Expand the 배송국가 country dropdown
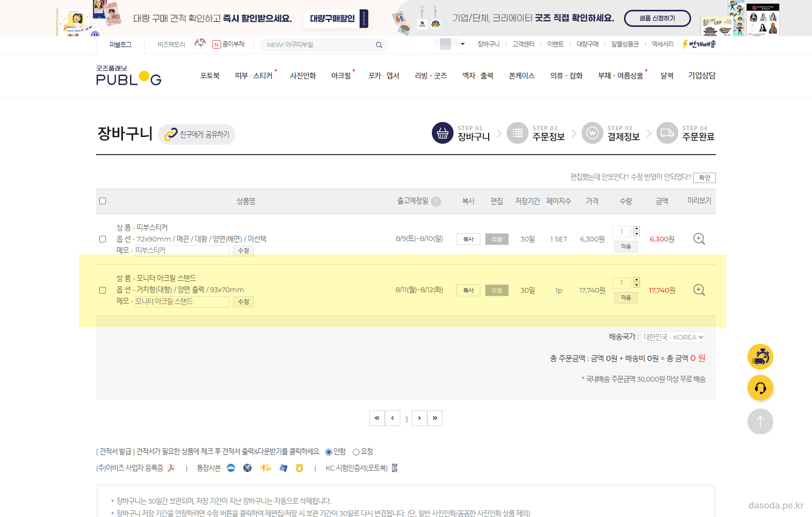812x517 pixels. (x=674, y=337)
